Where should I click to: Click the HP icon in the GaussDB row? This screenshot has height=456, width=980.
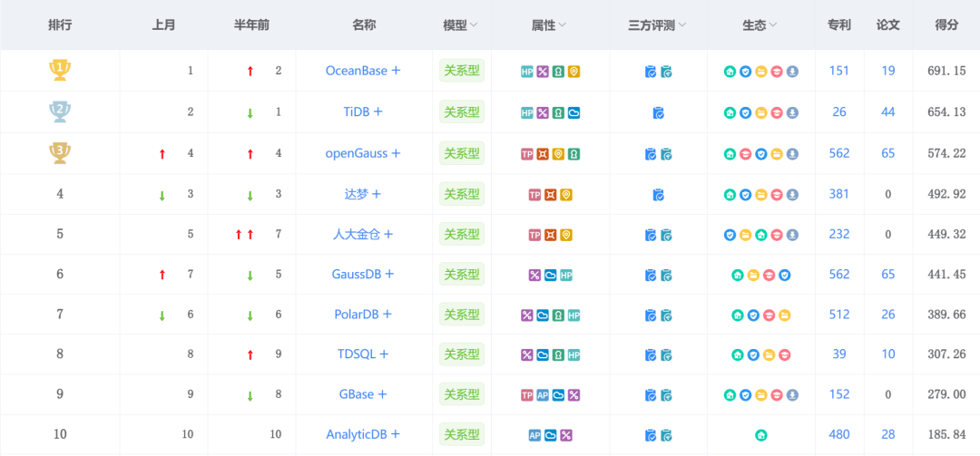(x=566, y=275)
